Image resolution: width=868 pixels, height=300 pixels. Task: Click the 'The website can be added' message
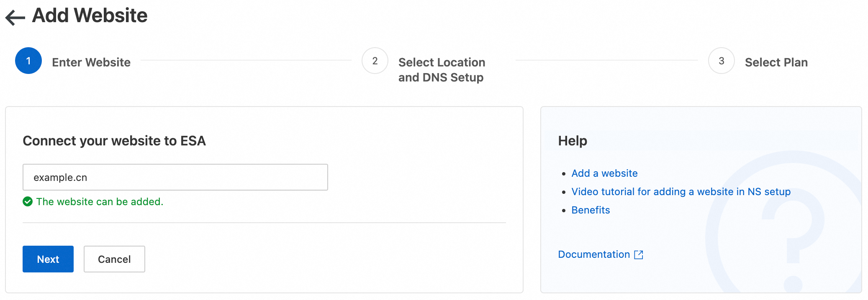(100, 202)
